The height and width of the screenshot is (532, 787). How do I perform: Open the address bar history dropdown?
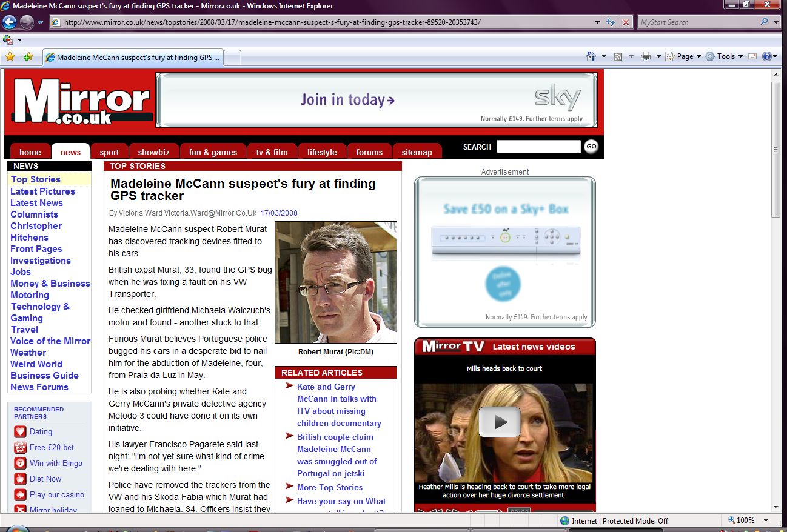(598, 22)
